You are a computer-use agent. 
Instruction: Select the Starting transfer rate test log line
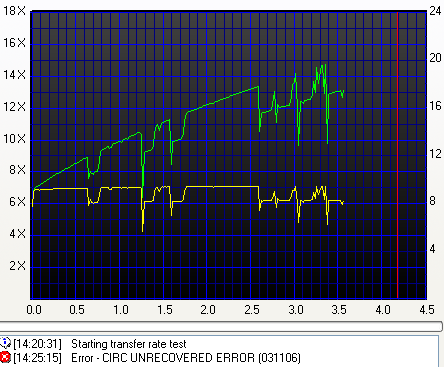(x=93, y=344)
